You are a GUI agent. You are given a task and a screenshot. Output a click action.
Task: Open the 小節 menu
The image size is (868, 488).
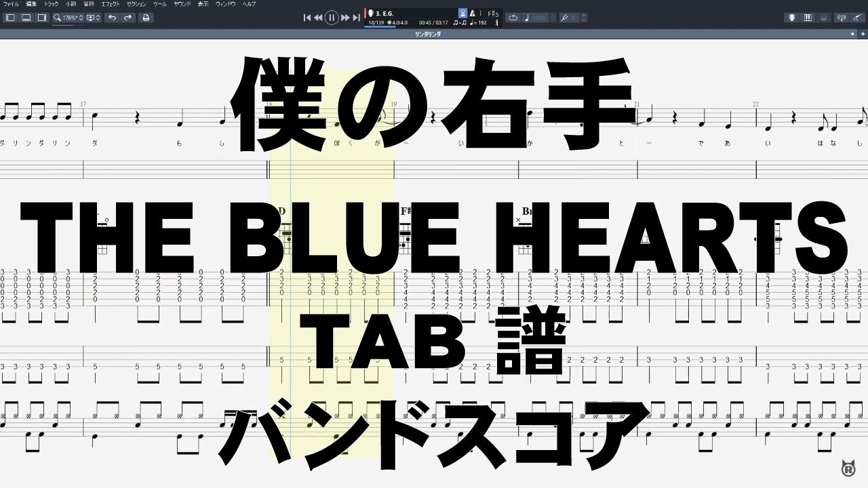(x=71, y=4)
